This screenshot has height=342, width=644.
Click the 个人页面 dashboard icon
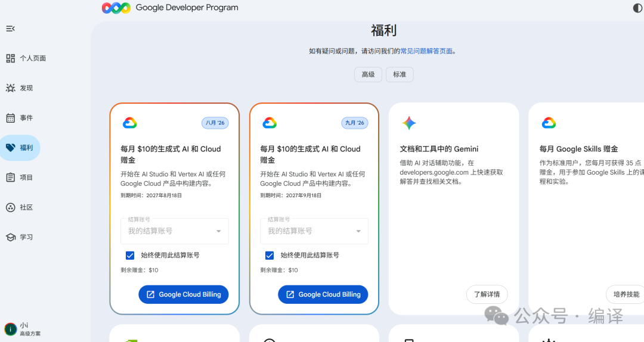(11, 58)
